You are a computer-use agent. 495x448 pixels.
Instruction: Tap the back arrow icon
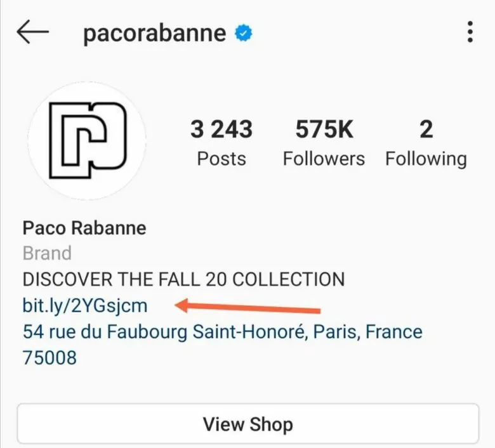(33, 32)
